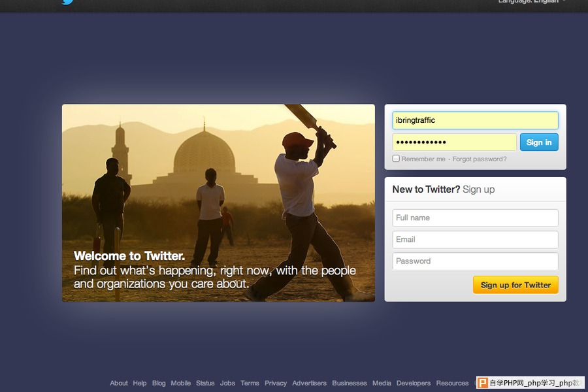Open the Forgot password? link
The height and width of the screenshot is (392, 588).
[480, 159]
